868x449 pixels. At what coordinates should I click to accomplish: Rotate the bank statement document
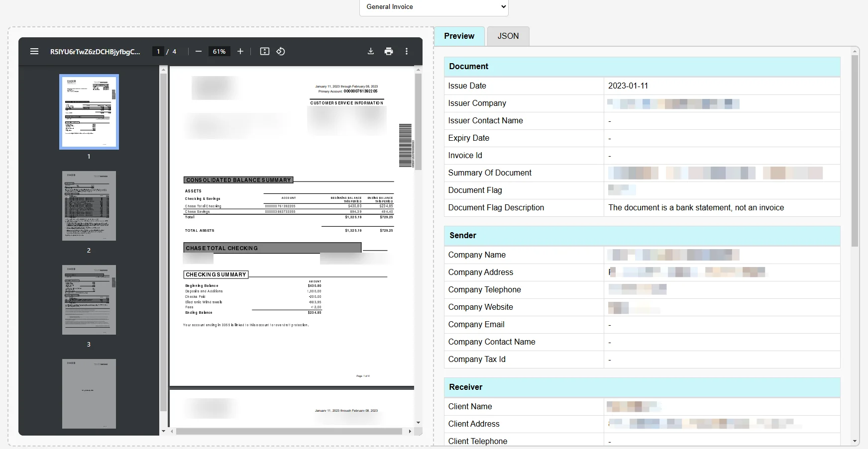tap(281, 51)
